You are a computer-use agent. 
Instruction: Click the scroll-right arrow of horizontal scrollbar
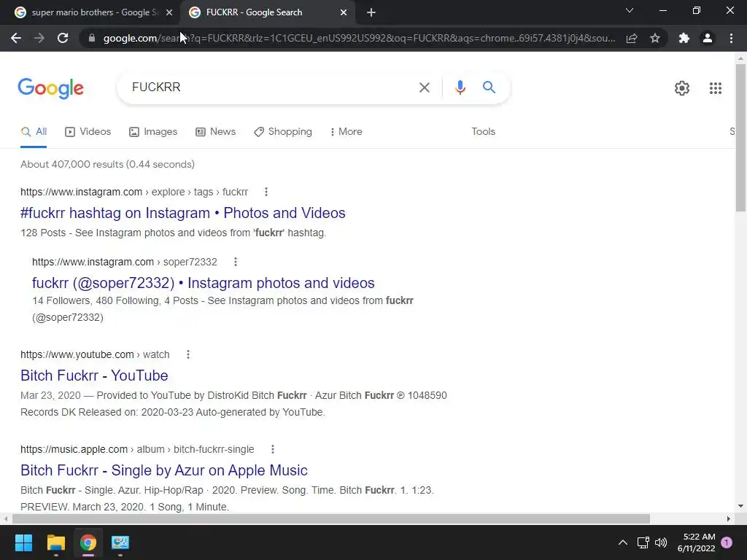click(x=729, y=519)
